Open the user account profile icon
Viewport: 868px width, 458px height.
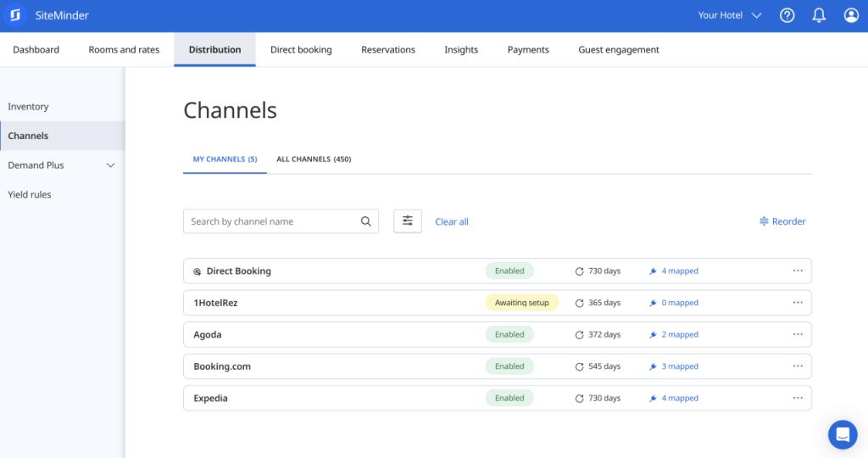pos(851,15)
